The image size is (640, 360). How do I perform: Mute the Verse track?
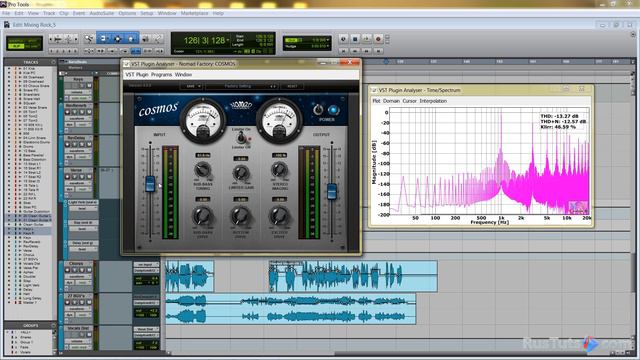pos(89,177)
